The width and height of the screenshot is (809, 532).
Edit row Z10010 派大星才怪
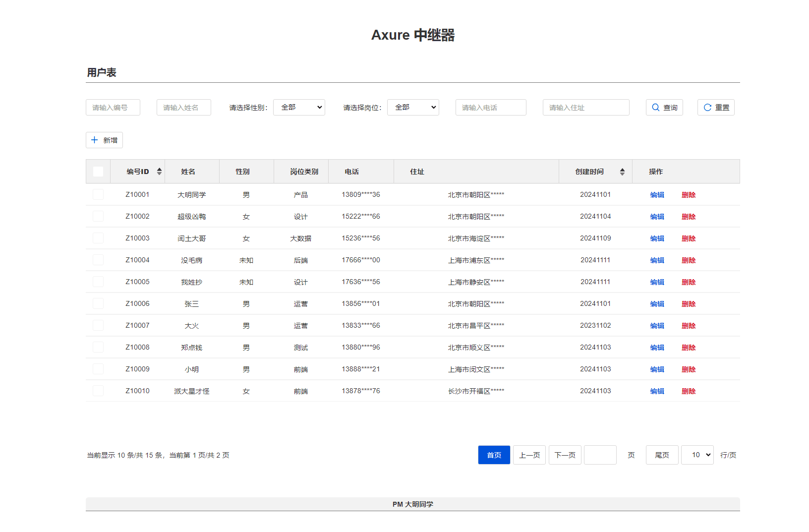657,391
